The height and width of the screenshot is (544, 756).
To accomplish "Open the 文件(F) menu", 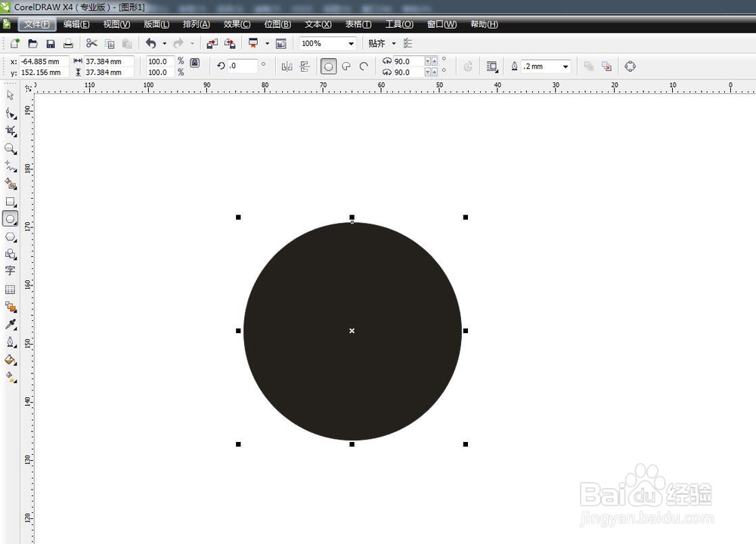I will (x=37, y=24).
